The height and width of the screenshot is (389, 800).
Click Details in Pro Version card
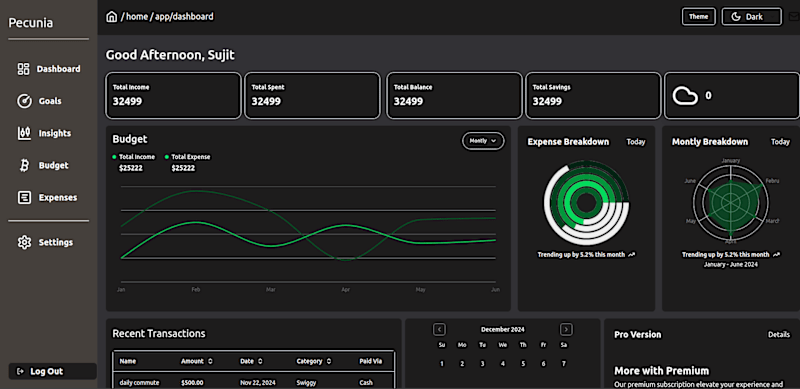pyautogui.click(x=779, y=334)
